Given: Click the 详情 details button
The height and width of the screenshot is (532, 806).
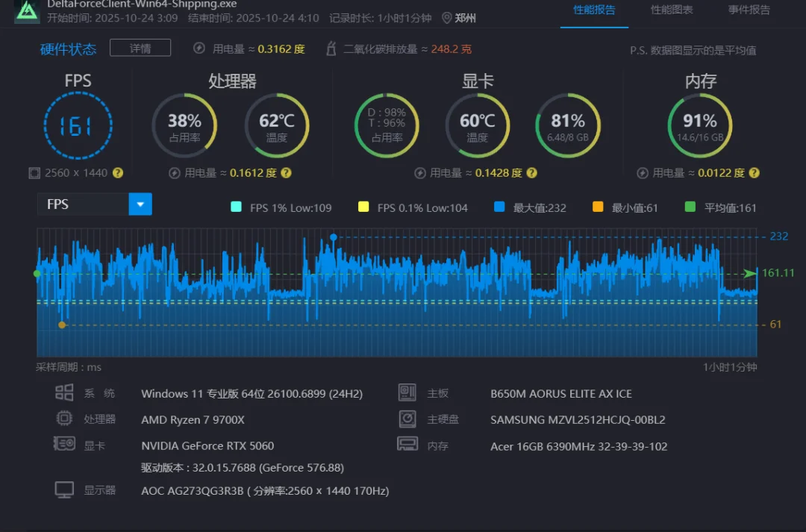Looking at the screenshot, I should tap(140, 48).
